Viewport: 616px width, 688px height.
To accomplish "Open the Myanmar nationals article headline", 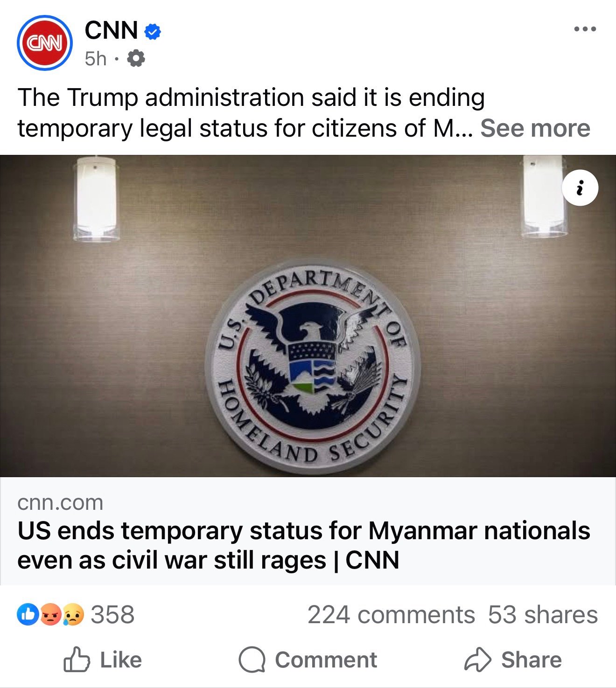I will (304, 545).
